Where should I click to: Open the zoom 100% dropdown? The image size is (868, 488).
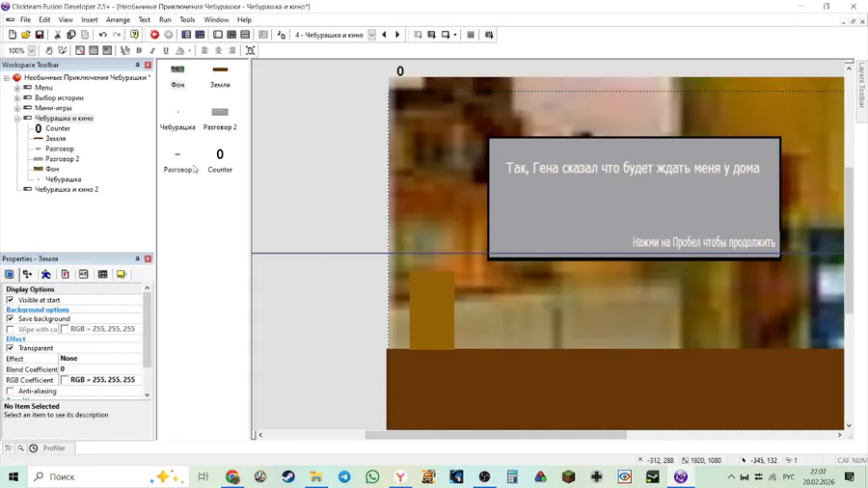tap(32, 50)
